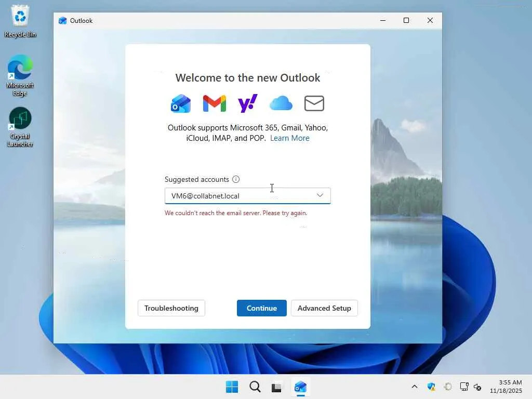This screenshot has width=532, height=399.
Task: Click the Gmail logo icon
Action: tap(214, 103)
